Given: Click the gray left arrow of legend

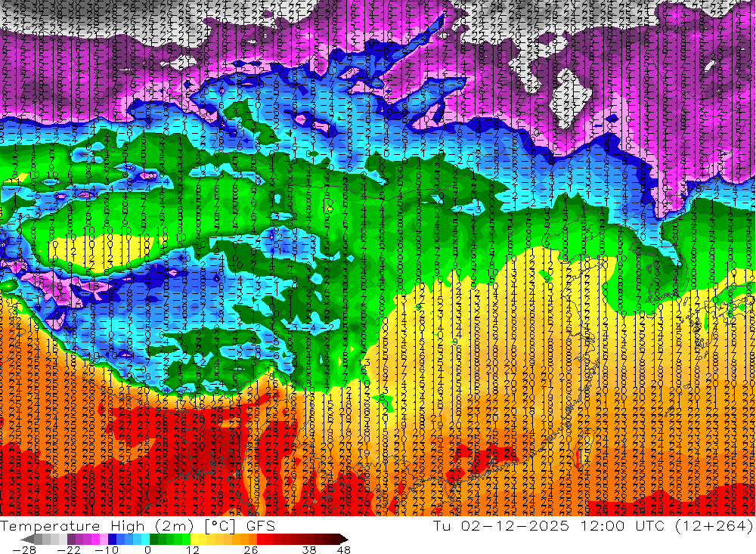Looking at the screenshot, I should pyautogui.click(x=27, y=539).
